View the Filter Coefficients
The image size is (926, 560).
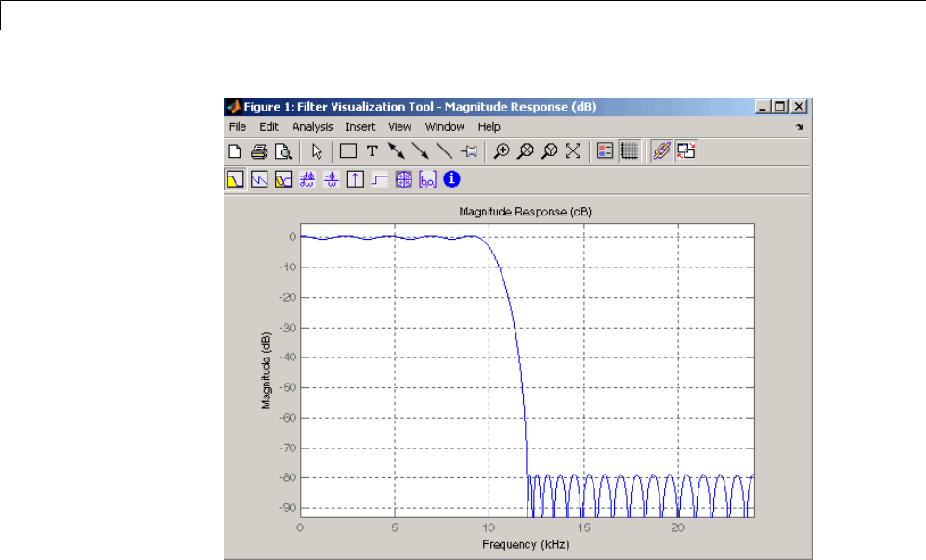click(x=428, y=179)
